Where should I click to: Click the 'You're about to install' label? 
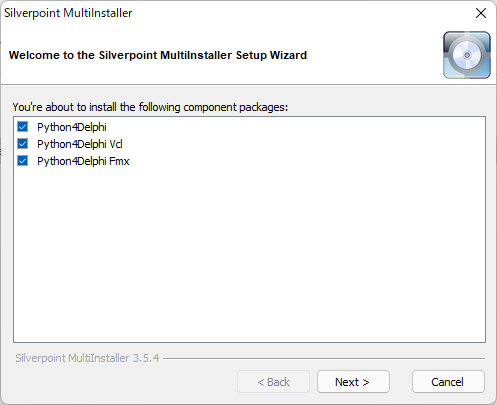[x=150, y=107]
